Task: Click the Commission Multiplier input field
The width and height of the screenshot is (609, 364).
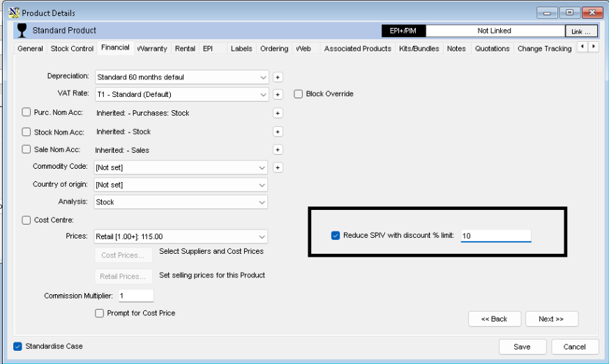Action: point(136,296)
